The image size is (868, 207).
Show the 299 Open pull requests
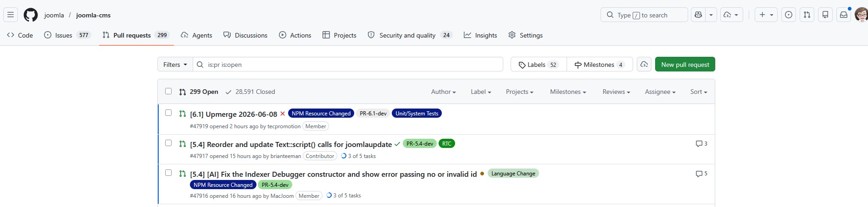tap(199, 92)
